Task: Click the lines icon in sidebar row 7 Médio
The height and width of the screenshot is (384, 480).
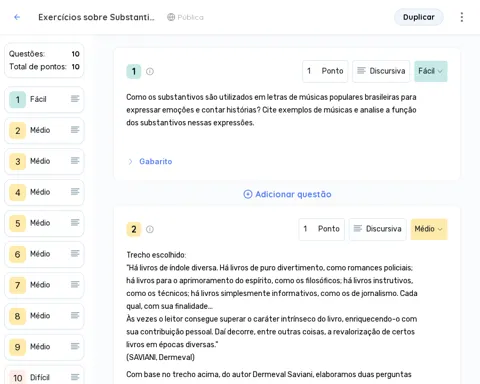Action: coord(75,285)
